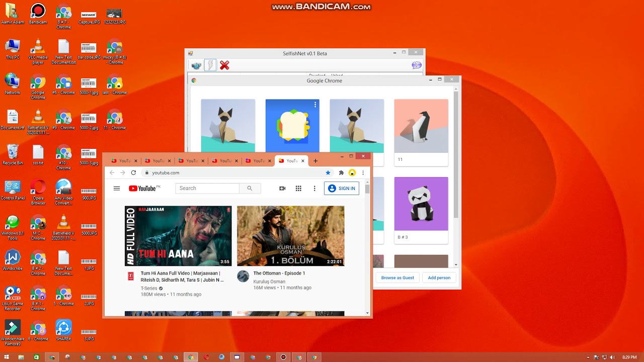Close the active YouTube tab
Screen dimensions: 644x362
pos(303,161)
